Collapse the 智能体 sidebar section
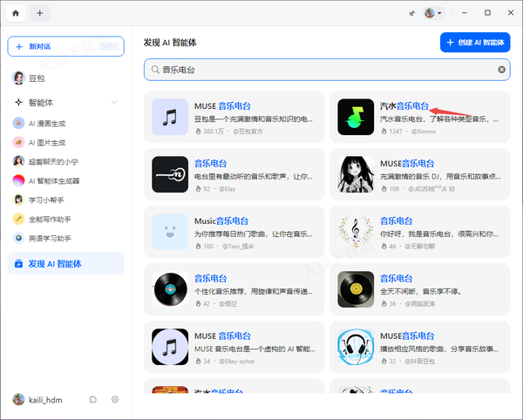523x420 pixels. coord(114,102)
